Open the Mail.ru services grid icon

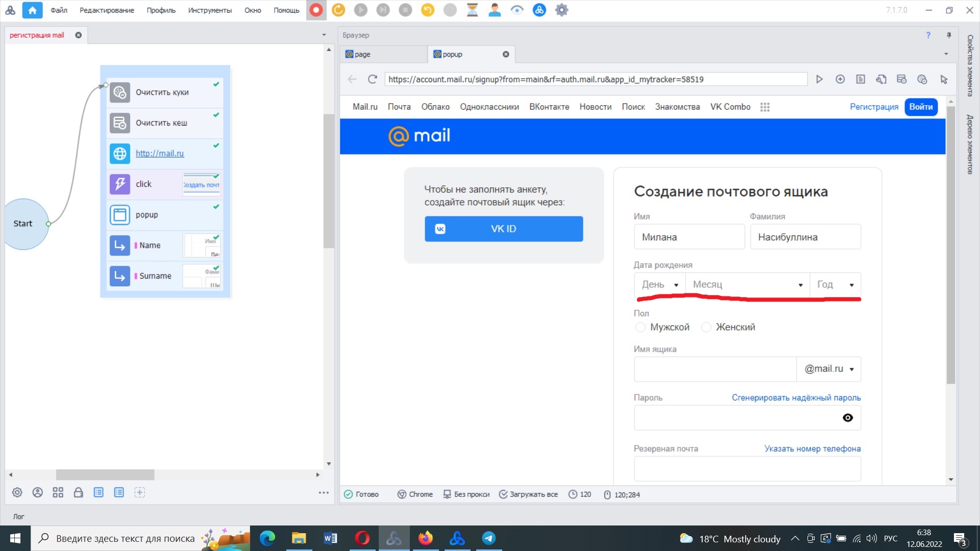tap(765, 107)
